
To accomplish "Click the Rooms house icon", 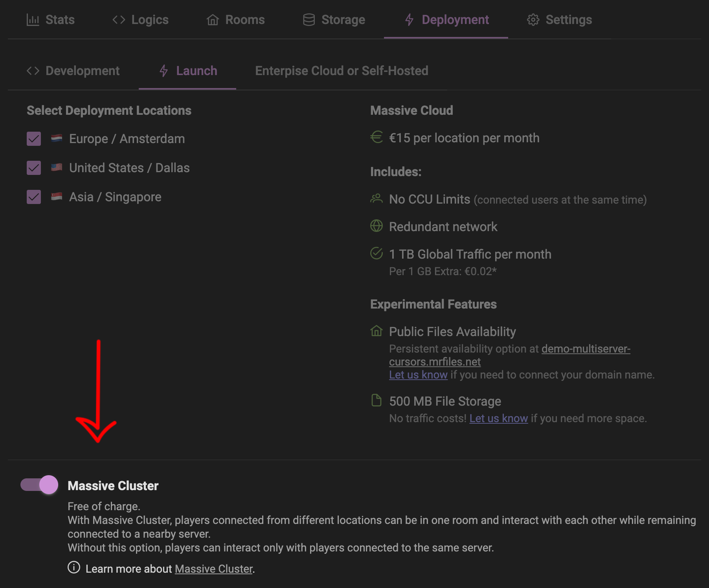I will tap(213, 20).
